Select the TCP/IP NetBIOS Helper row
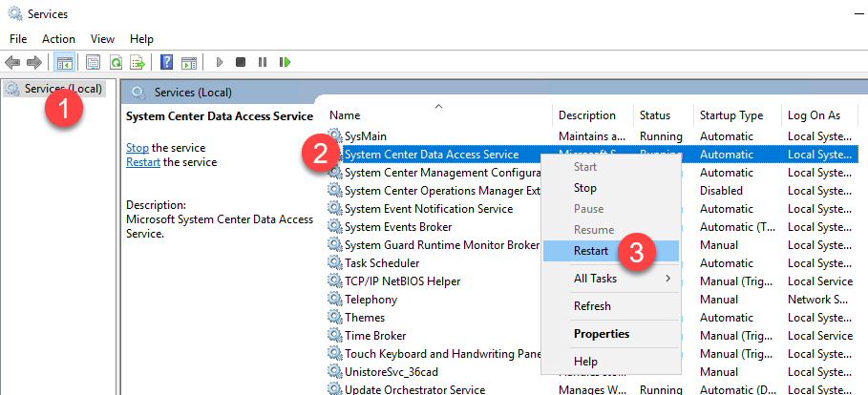This screenshot has width=868, height=395. pos(592,281)
